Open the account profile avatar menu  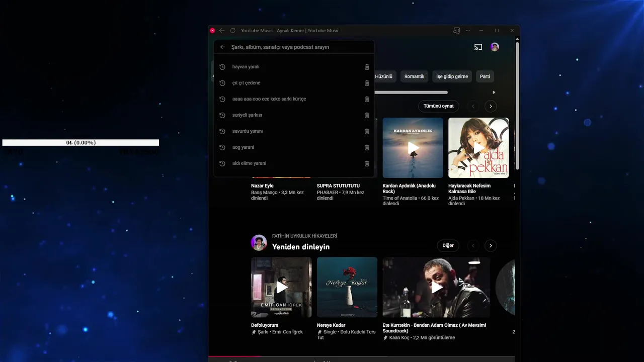pos(495,47)
